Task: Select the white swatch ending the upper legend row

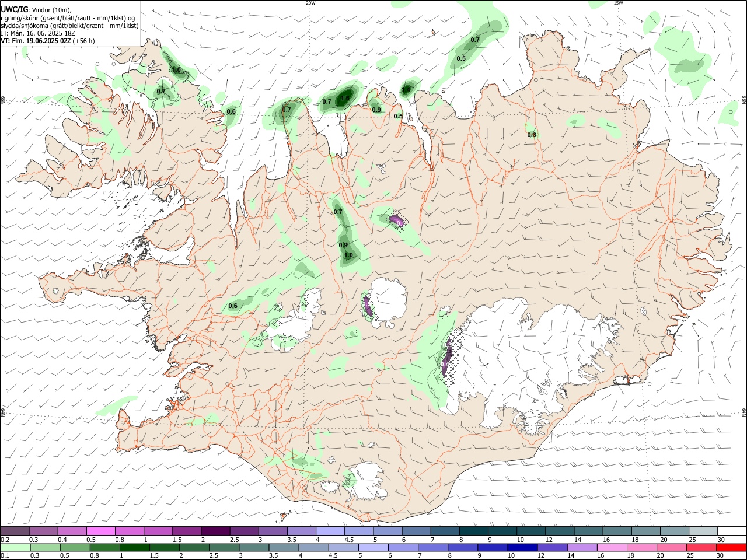Action: coord(732,531)
